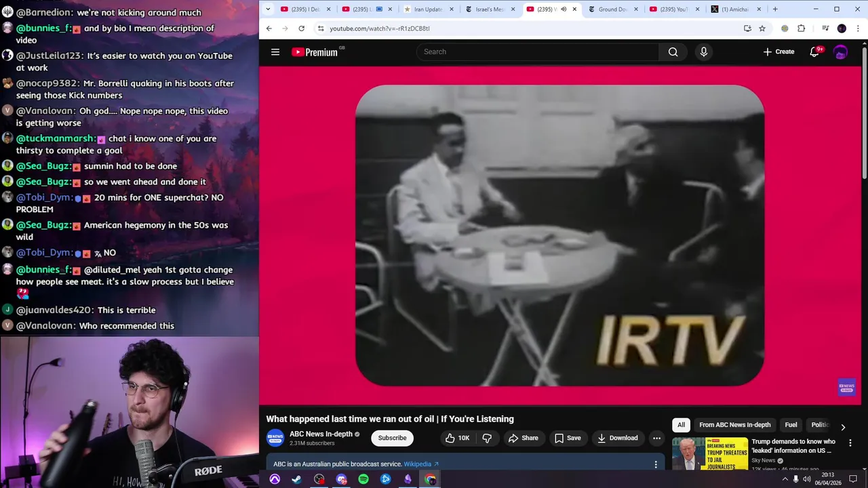Open options for the ABC info panel
Screen dimensions: 868x488
coord(655,464)
